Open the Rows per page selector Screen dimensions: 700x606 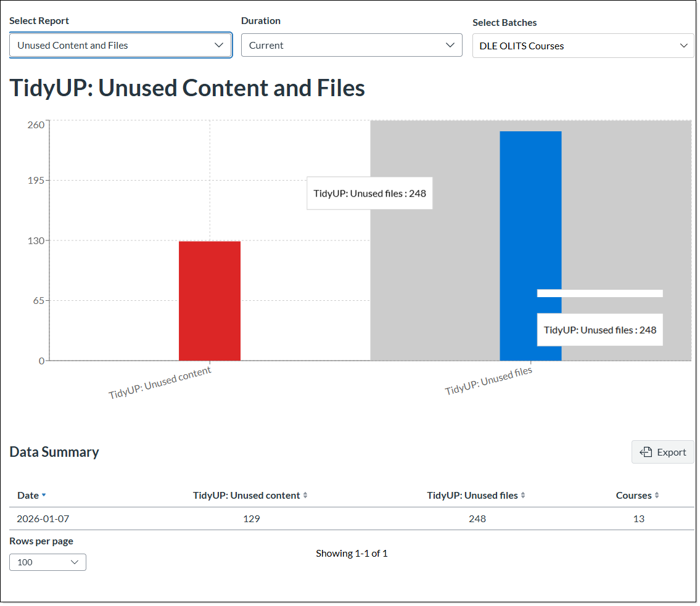(47, 562)
